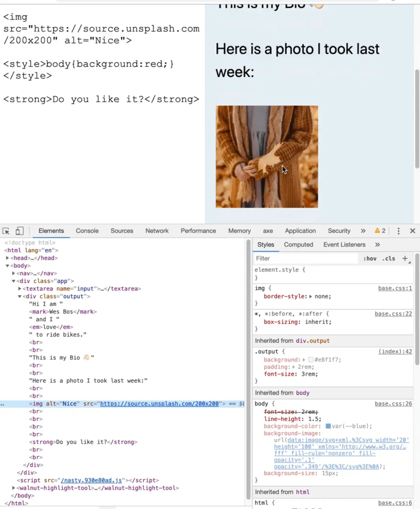The image size is (420, 509).
Task: Open DevTools three-dot options menu
Action: click(x=398, y=231)
